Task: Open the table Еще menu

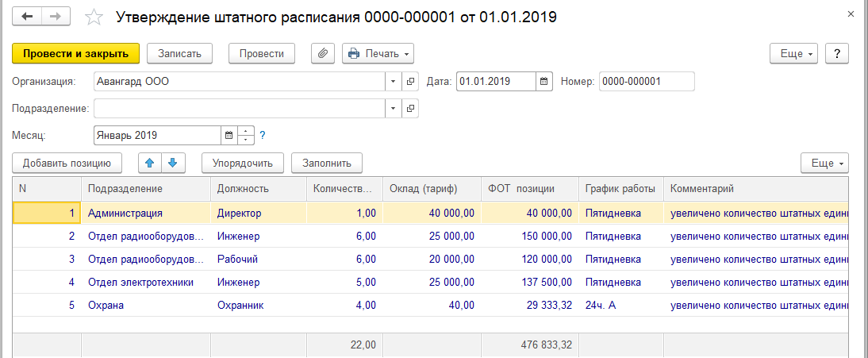Action: (x=824, y=163)
